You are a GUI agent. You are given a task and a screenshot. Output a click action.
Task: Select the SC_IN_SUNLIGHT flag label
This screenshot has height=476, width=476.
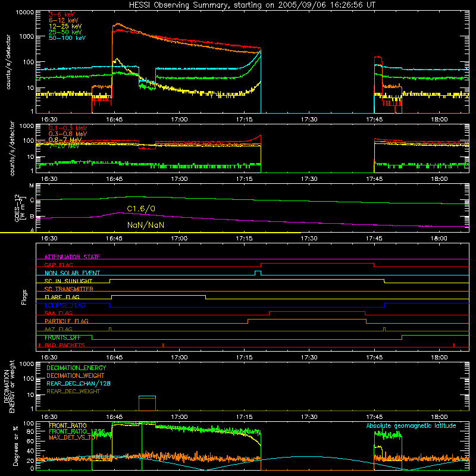tap(68, 281)
